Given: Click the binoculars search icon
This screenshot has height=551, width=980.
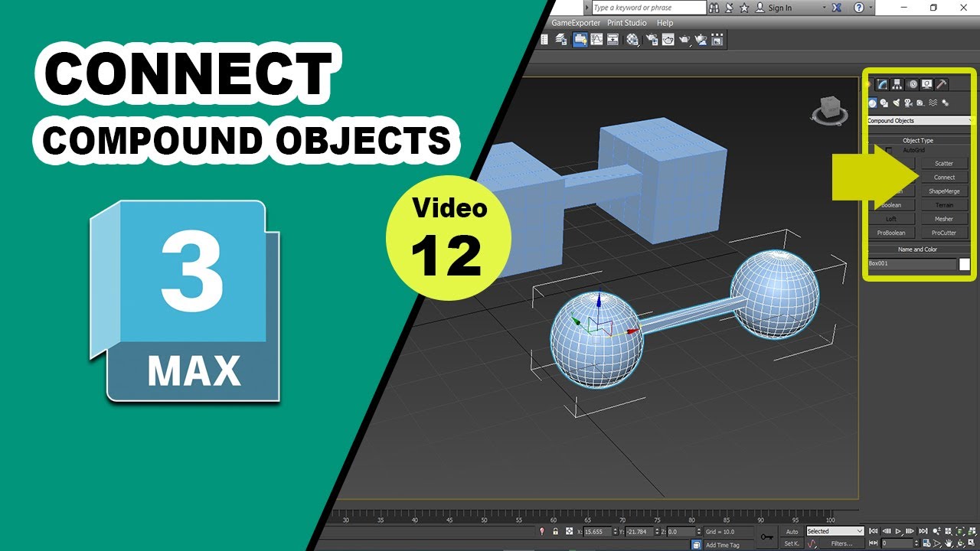Looking at the screenshot, I should [714, 8].
